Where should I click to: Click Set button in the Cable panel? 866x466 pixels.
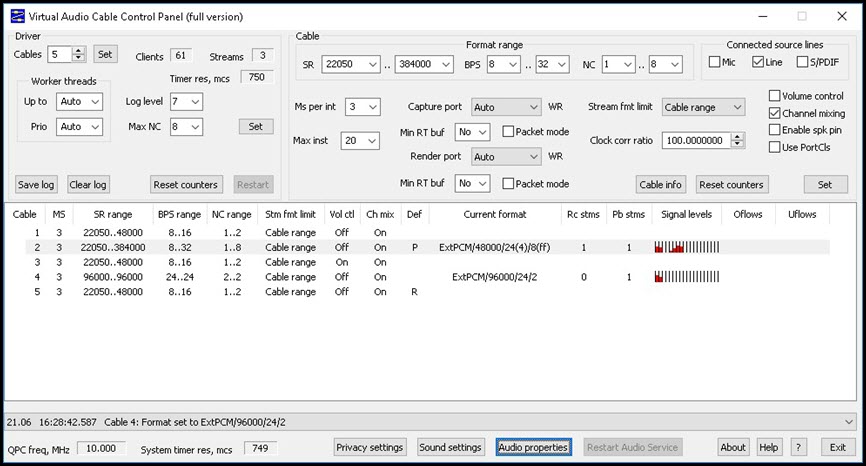(x=825, y=184)
